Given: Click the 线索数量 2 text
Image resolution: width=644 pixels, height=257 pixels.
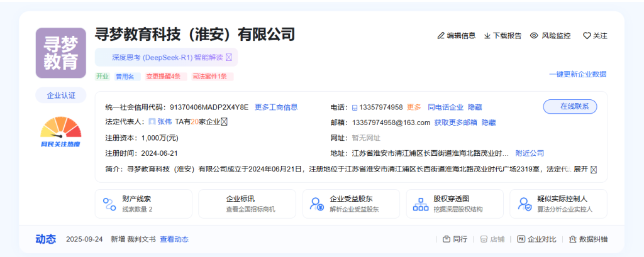Looking at the screenshot, I should pyautogui.click(x=137, y=209).
